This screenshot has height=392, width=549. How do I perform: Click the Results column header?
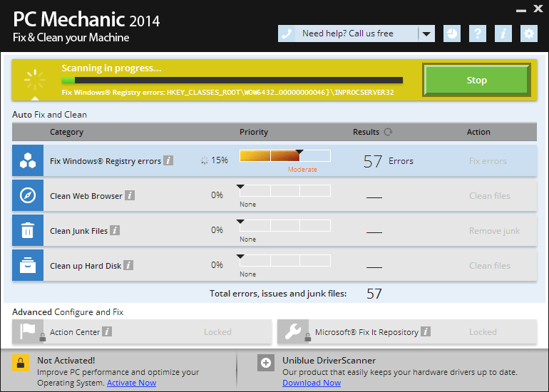(366, 132)
